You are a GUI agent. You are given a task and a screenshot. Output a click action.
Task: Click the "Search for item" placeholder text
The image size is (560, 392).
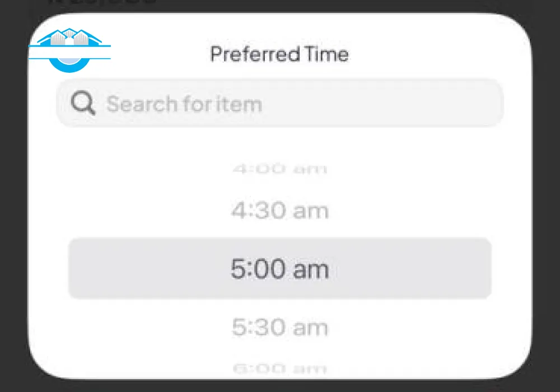click(x=184, y=104)
